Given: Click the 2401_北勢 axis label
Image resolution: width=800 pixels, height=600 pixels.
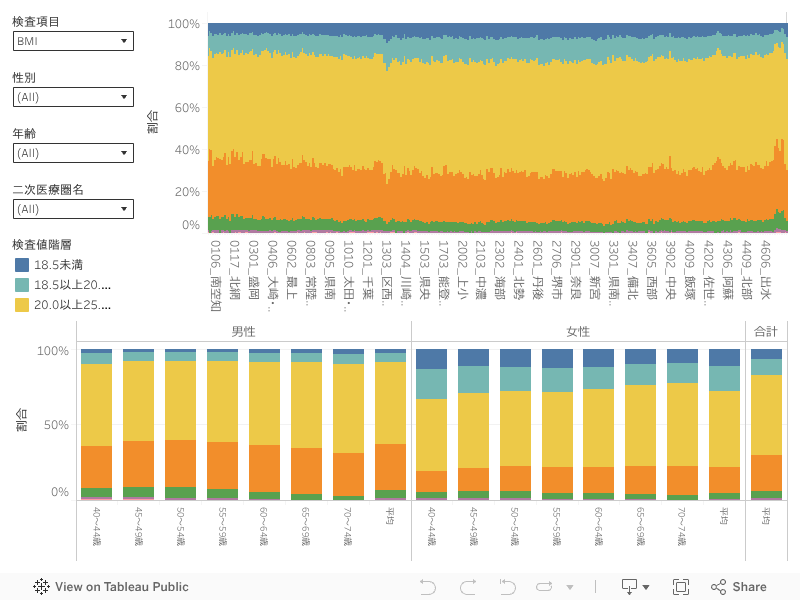Looking at the screenshot, I should [518, 269].
